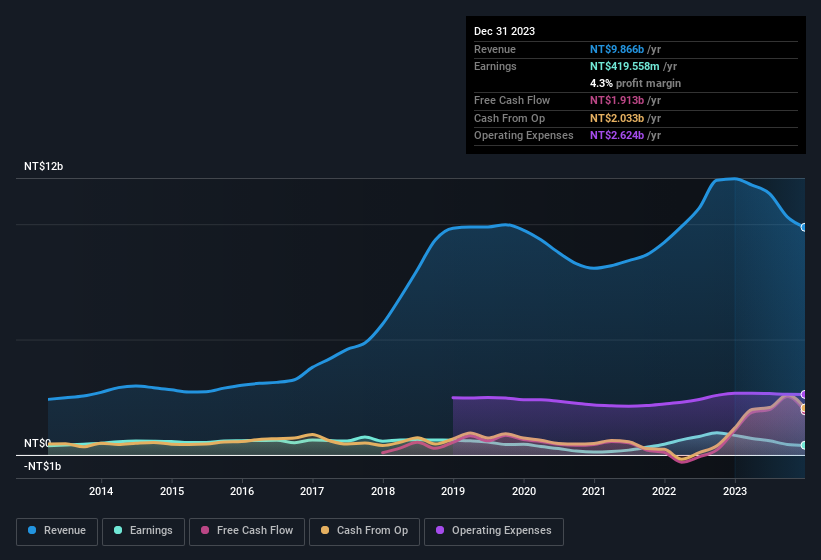Click the orange Cash From Op legend dot
Image resolution: width=821 pixels, height=560 pixels.
click(x=325, y=531)
